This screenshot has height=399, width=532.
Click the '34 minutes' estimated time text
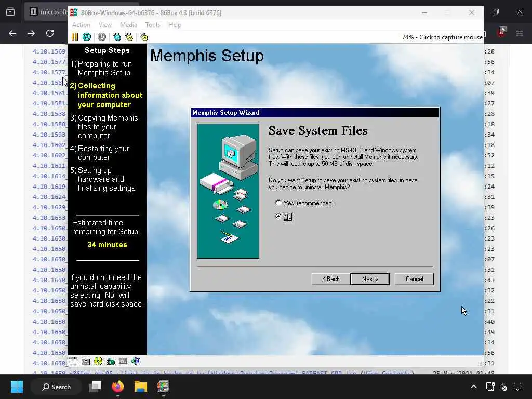click(x=107, y=245)
